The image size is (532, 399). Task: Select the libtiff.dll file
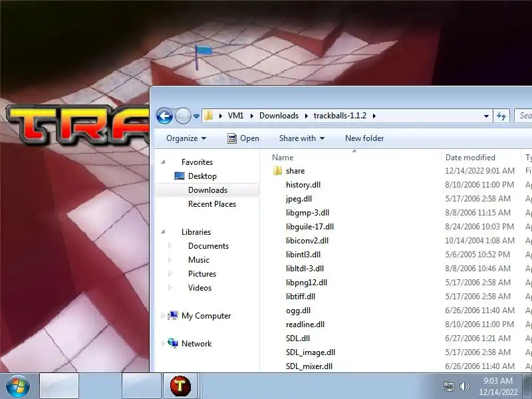[301, 297]
